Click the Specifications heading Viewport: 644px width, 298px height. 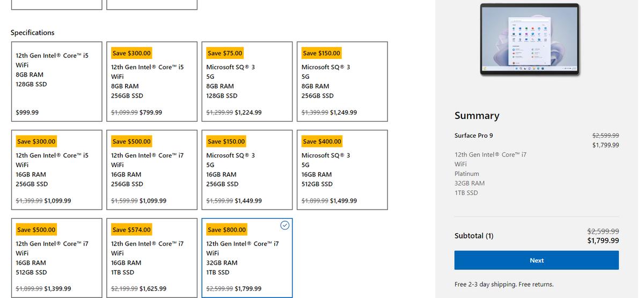tap(33, 33)
